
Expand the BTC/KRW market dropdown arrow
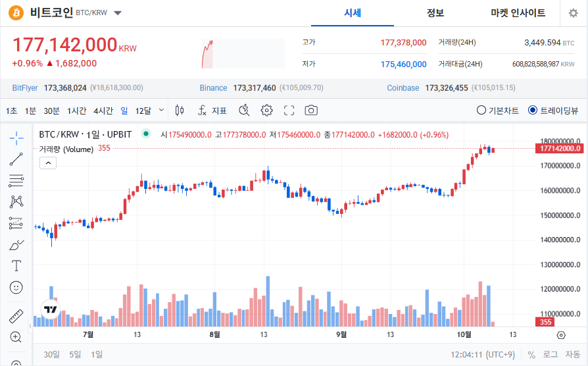118,13
